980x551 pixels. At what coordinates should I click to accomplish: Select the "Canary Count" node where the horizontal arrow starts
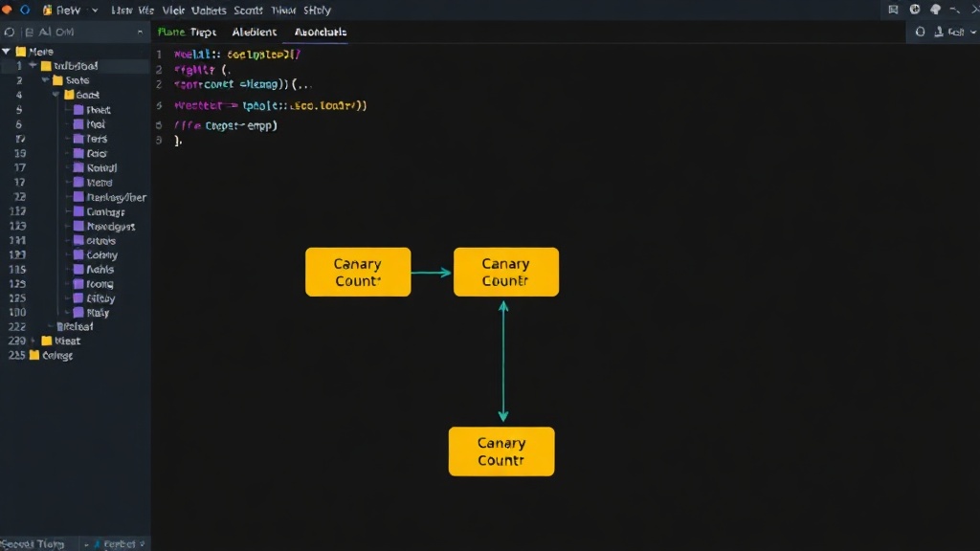358,272
